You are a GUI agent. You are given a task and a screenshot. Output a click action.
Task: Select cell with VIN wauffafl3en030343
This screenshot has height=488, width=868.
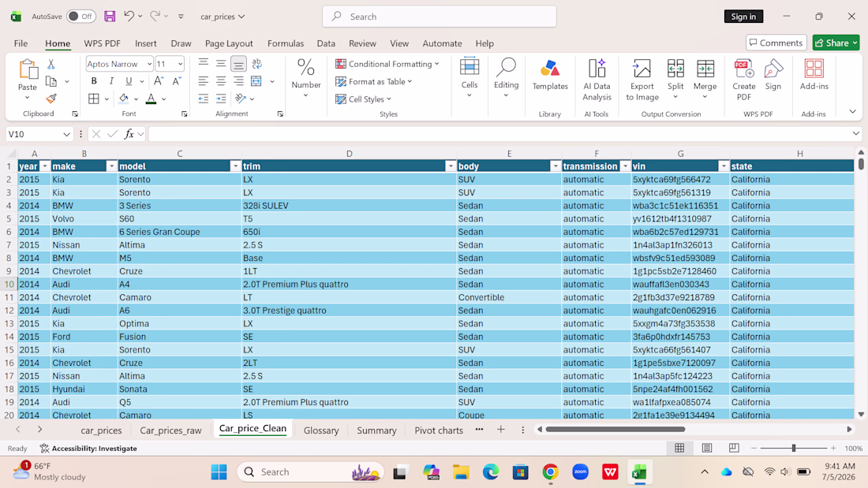(x=680, y=284)
